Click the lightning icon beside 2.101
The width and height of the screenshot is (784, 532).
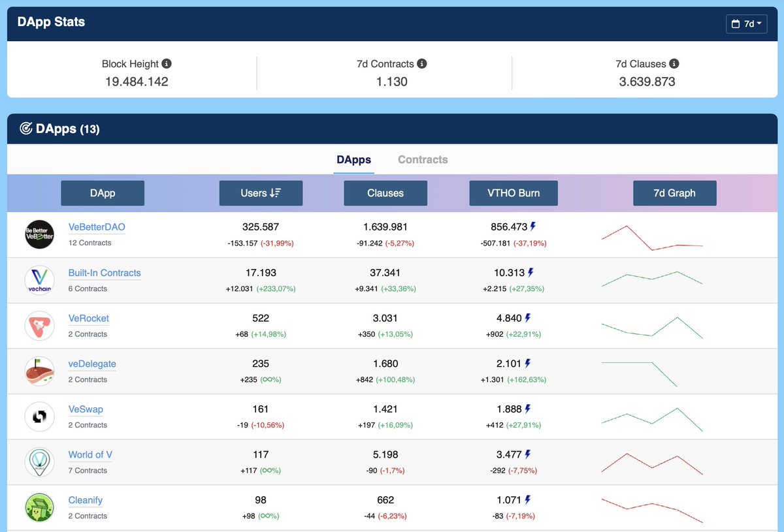(528, 364)
